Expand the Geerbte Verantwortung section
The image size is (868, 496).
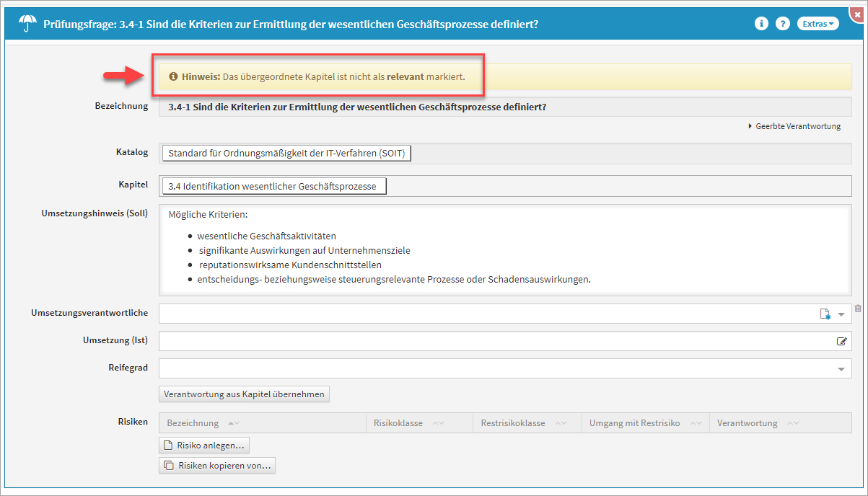coord(794,126)
